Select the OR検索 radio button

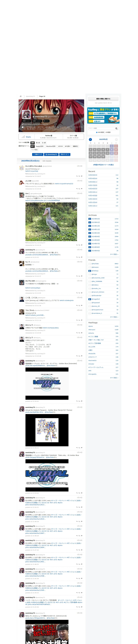pos(104,132)
